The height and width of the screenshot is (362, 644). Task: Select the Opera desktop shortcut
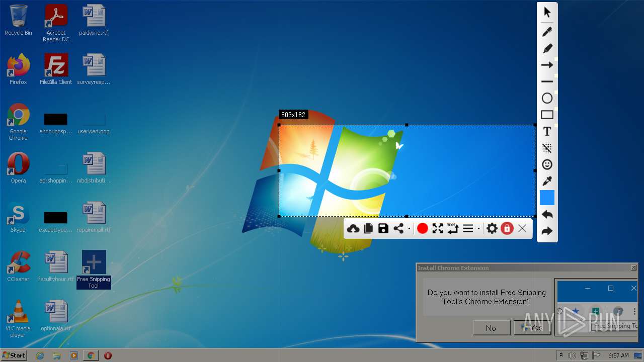coord(18,168)
